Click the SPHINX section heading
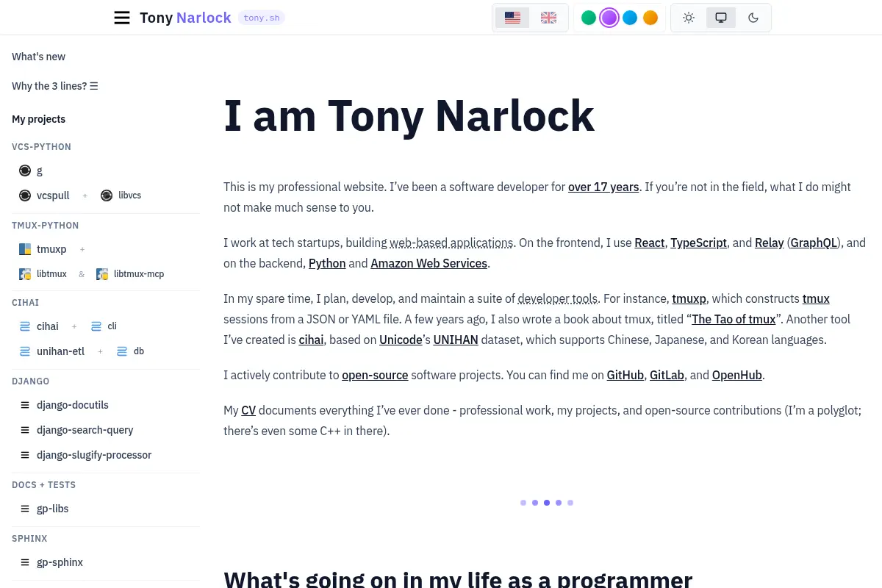Viewport: 882px width, 588px height. (x=29, y=539)
